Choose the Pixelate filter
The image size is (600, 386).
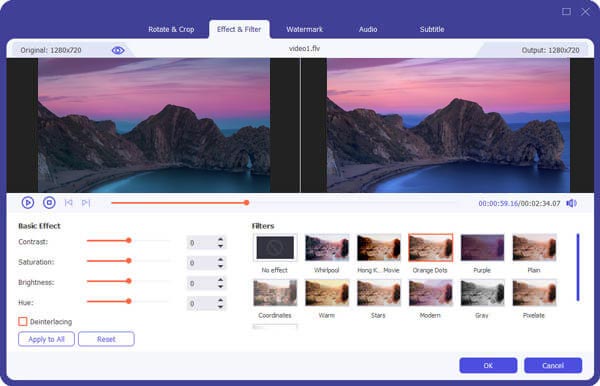point(534,293)
